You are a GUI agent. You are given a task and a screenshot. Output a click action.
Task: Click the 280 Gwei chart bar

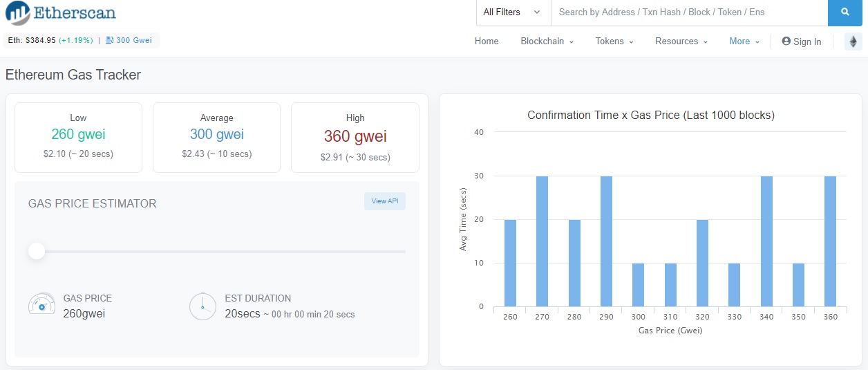(x=574, y=263)
